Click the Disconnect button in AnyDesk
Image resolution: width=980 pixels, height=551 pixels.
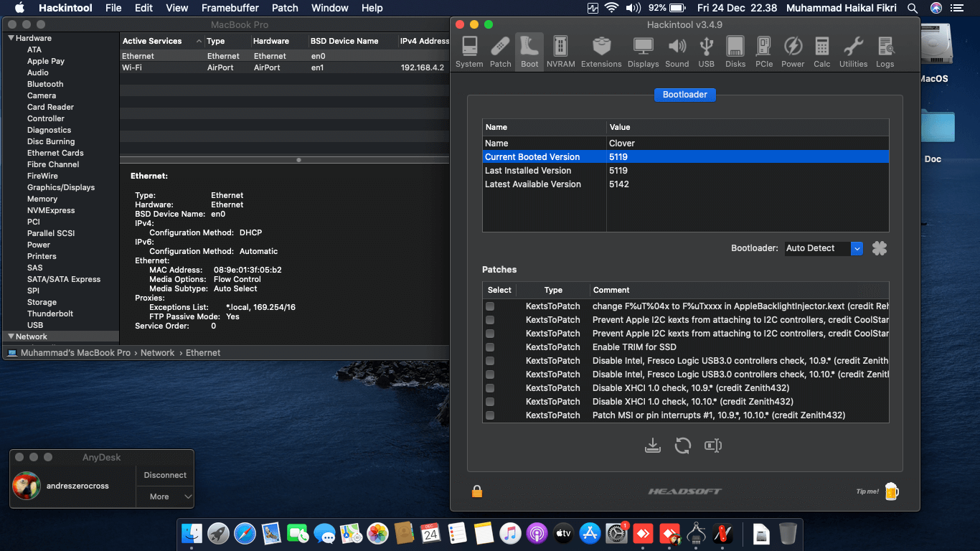coord(165,475)
